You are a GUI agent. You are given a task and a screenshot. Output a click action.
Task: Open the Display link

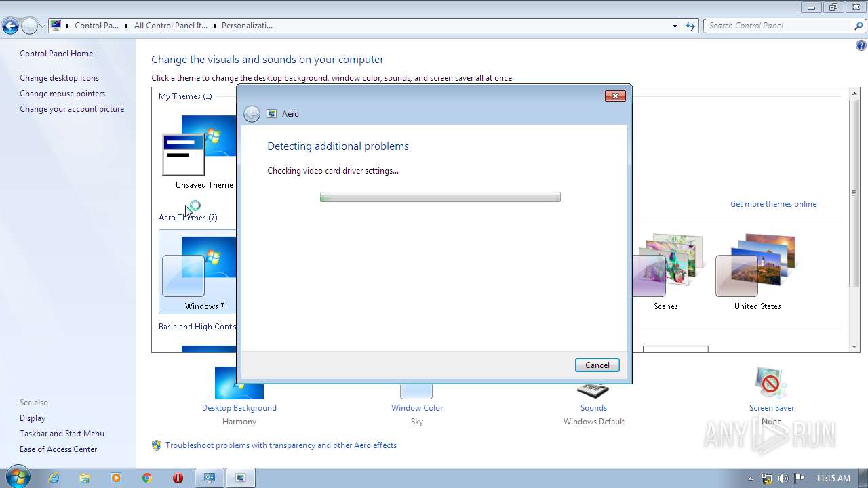coord(33,418)
